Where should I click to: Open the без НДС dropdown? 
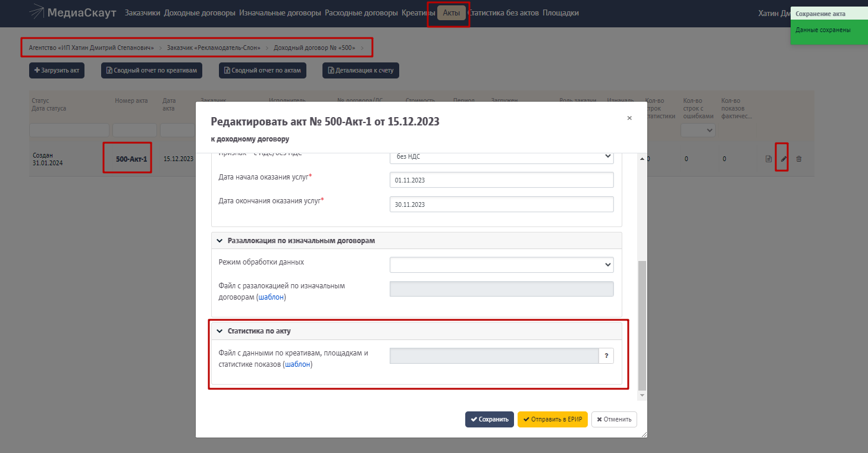501,156
